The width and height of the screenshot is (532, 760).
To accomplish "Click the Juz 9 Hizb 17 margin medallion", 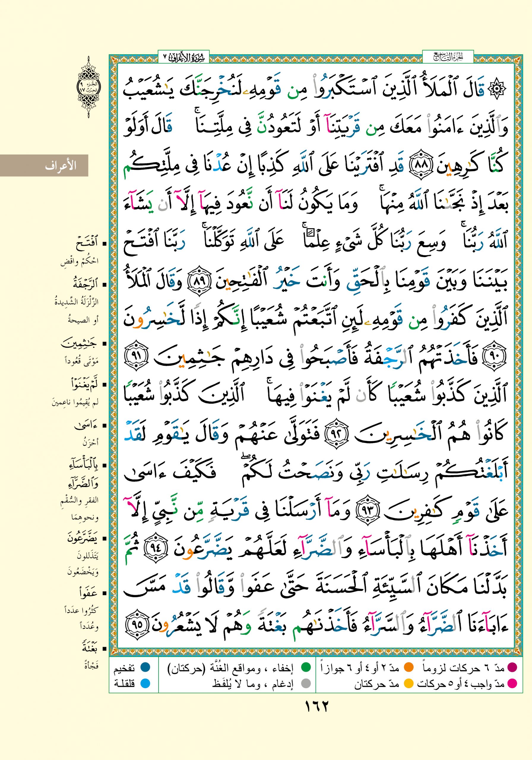I will (89, 87).
